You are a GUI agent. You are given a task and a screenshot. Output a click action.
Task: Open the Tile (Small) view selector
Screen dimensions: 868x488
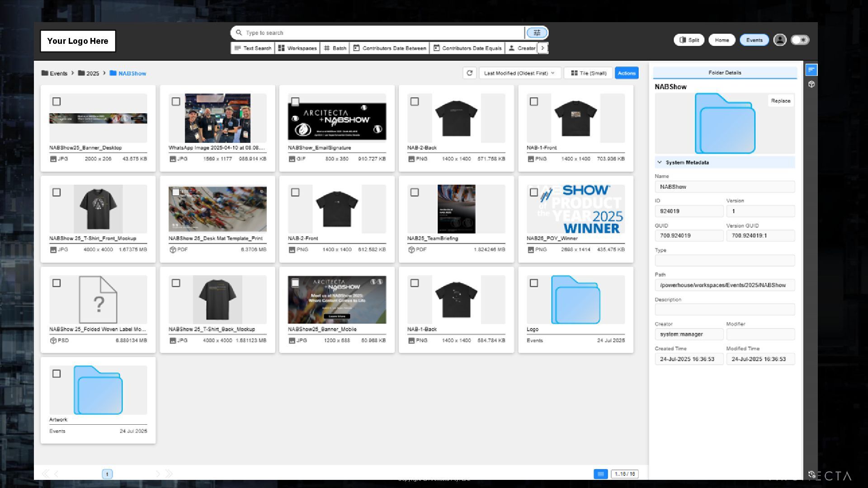pyautogui.click(x=588, y=73)
